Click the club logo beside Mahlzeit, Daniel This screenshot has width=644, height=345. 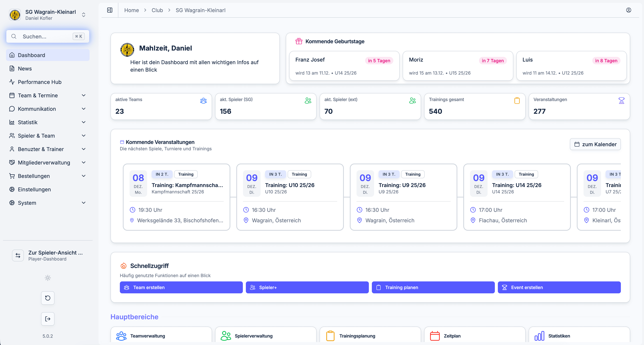point(127,50)
